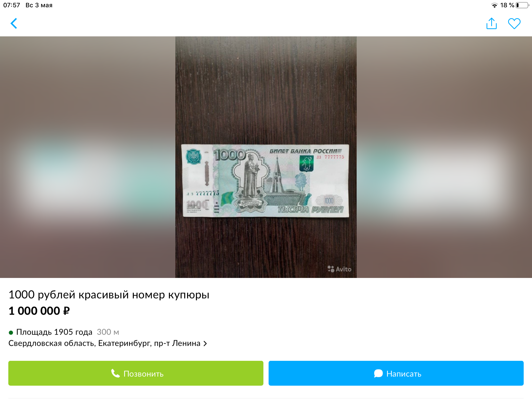Screen dimensions: 532x399
Task: Click the battery status indicator
Action: [522, 5]
